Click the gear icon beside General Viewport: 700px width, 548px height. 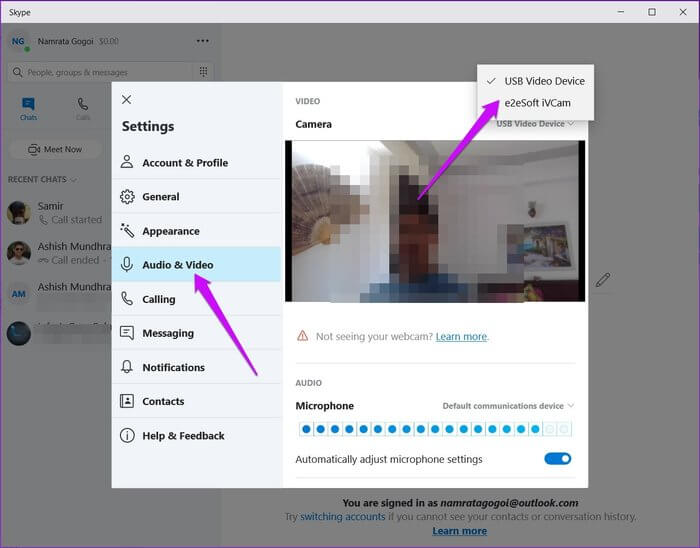[x=127, y=196]
